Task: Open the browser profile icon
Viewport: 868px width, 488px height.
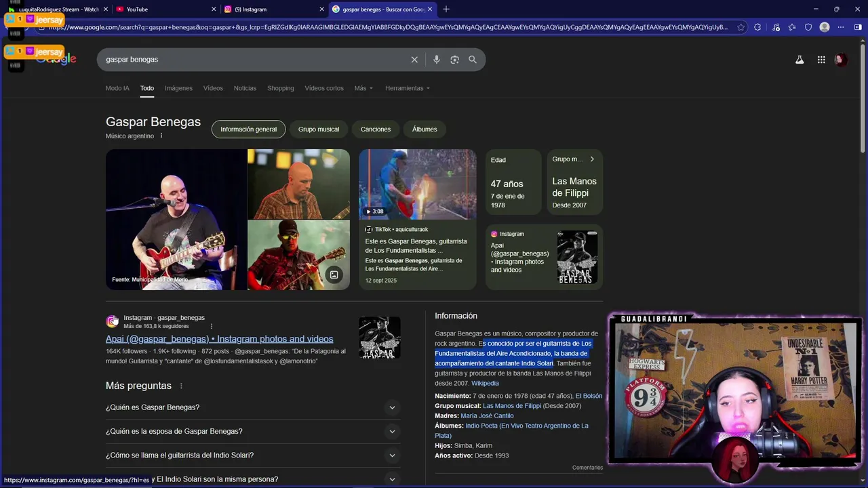Action: click(x=825, y=27)
